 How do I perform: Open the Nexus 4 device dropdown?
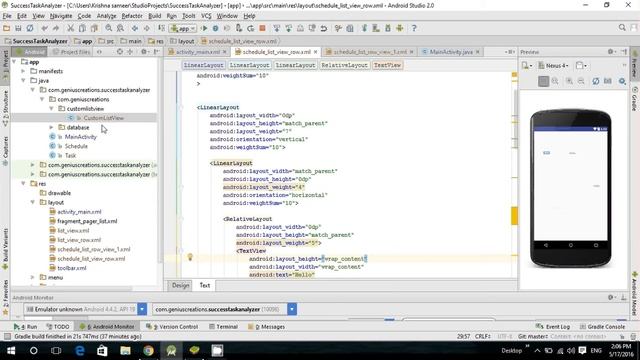553,65
